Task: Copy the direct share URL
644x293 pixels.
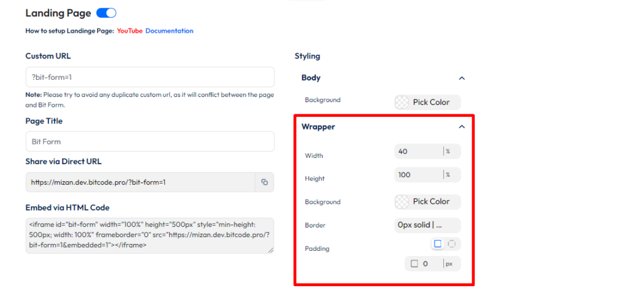Action: pos(264,182)
